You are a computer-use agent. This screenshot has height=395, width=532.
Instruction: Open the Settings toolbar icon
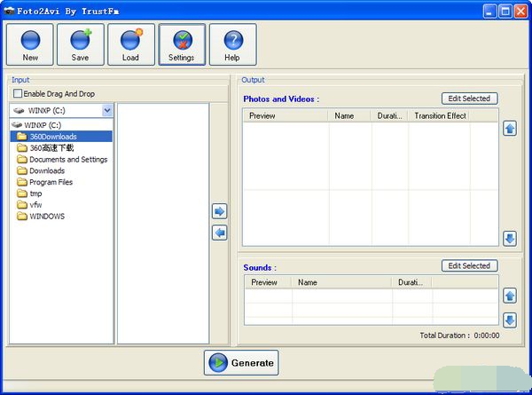coord(182,44)
